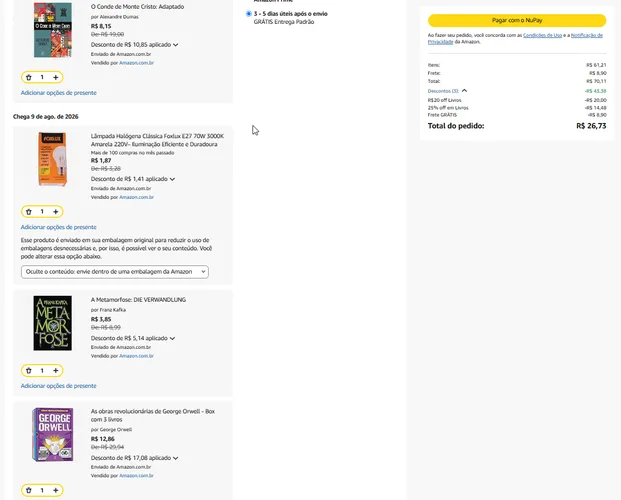Remove O Conde de Monte Cristo via trash icon

point(29,77)
